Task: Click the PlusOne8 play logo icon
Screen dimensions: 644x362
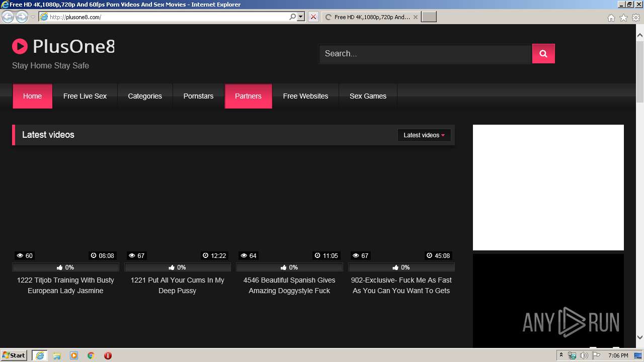Action: [x=20, y=47]
